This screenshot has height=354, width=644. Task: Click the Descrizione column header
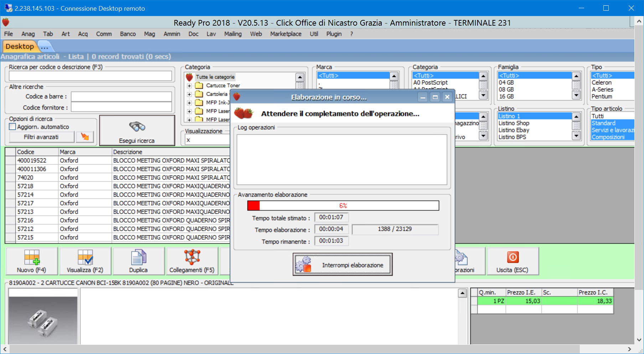171,152
